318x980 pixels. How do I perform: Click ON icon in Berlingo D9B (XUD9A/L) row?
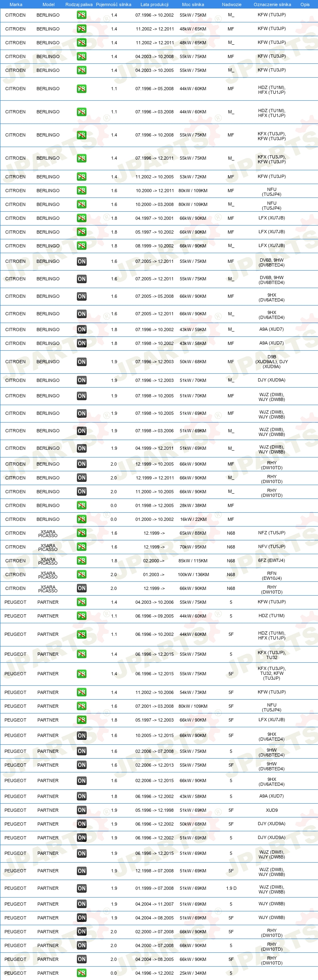click(82, 362)
